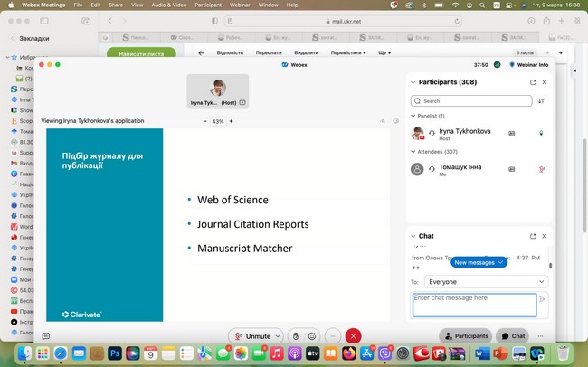Open the more options ellipsis beside Unmute
This screenshot has height=367, width=588.
point(333,336)
